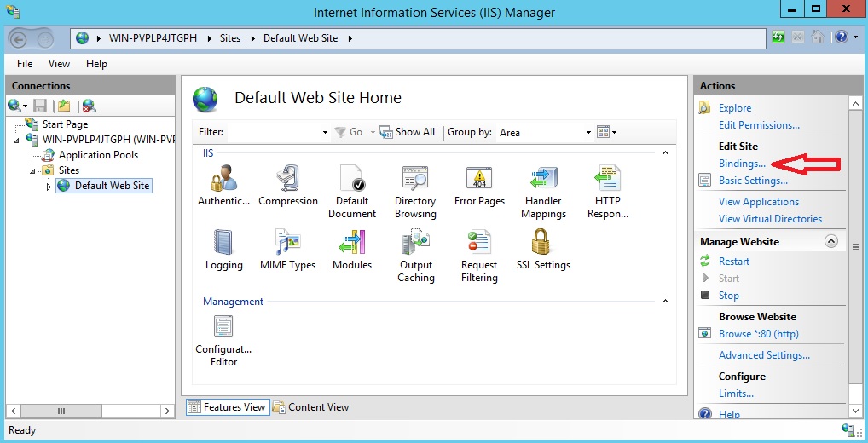Select the Sites tree node
The height and width of the screenshot is (443, 868).
pos(69,170)
